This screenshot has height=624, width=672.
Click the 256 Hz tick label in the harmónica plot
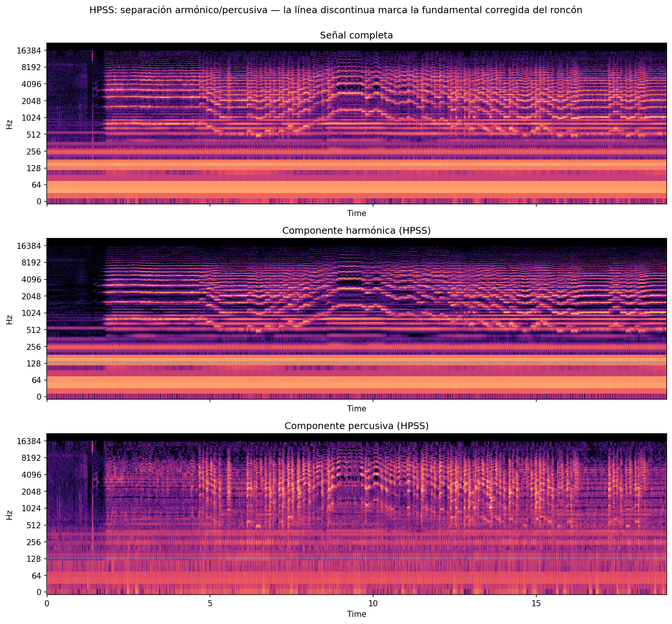tap(34, 346)
